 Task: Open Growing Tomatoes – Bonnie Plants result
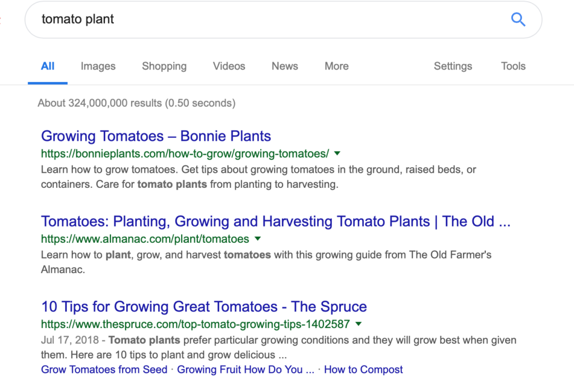156,136
